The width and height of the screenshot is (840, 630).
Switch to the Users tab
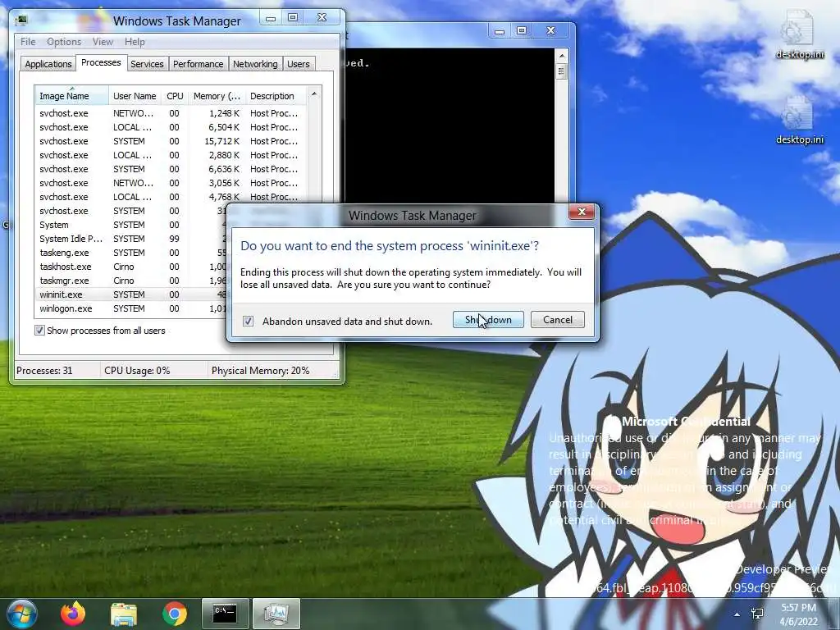click(299, 64)
